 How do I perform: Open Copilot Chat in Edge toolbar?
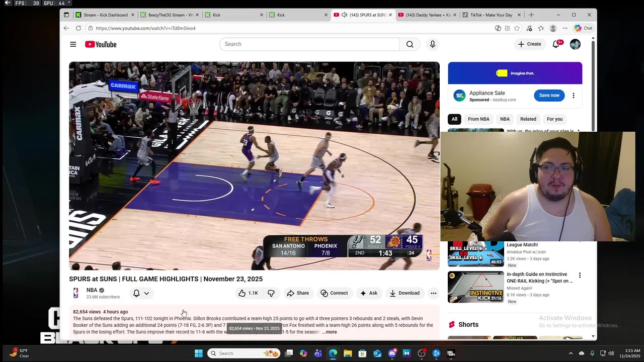pos(583,28)
